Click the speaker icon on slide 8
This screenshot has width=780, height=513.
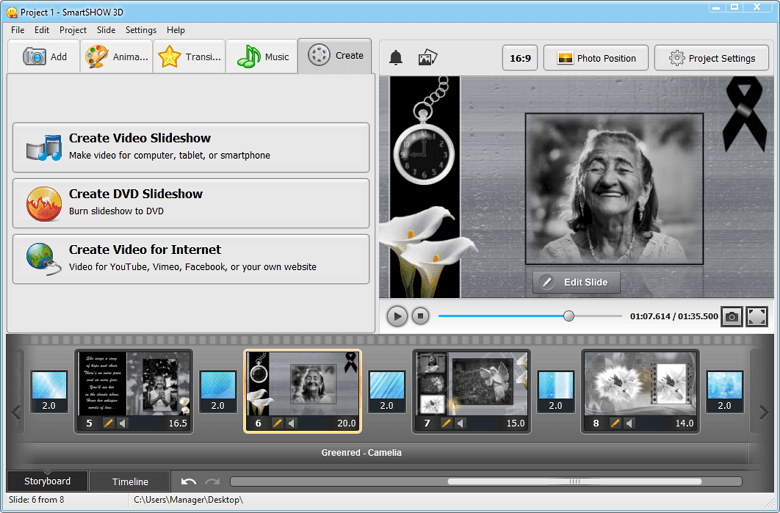629,423
